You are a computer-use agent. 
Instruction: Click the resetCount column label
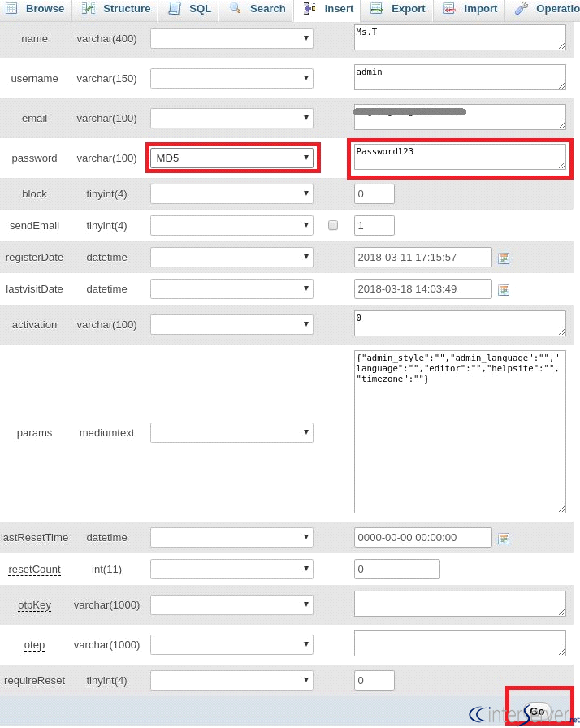34,570
